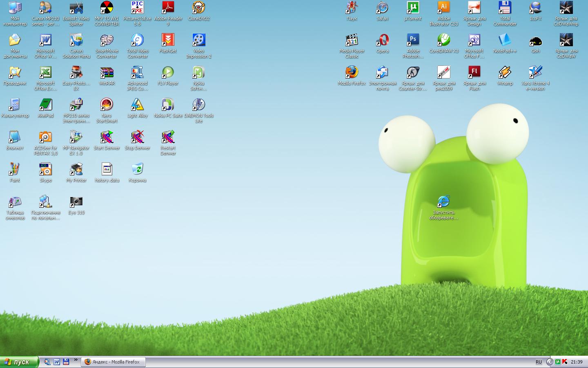Screen dimensions: 588x368
Task: Select the Skype desktop icon
Action: (45, 170)
